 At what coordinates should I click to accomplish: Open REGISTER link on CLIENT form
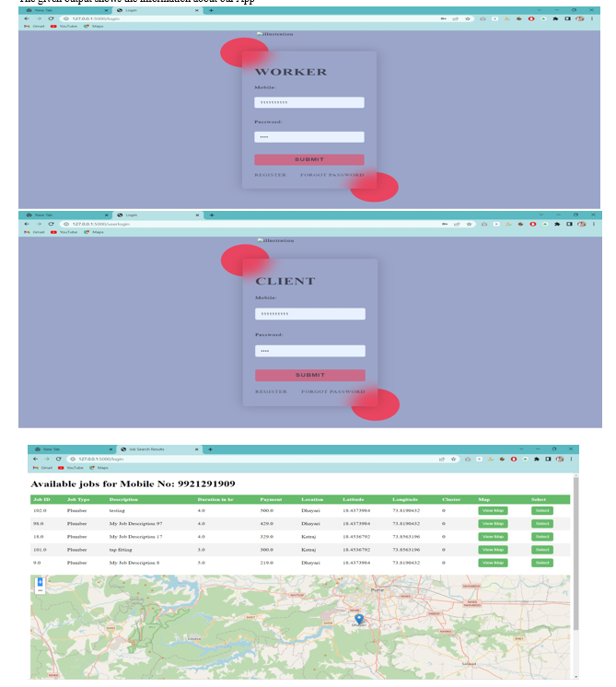click(x=272, y=391)
